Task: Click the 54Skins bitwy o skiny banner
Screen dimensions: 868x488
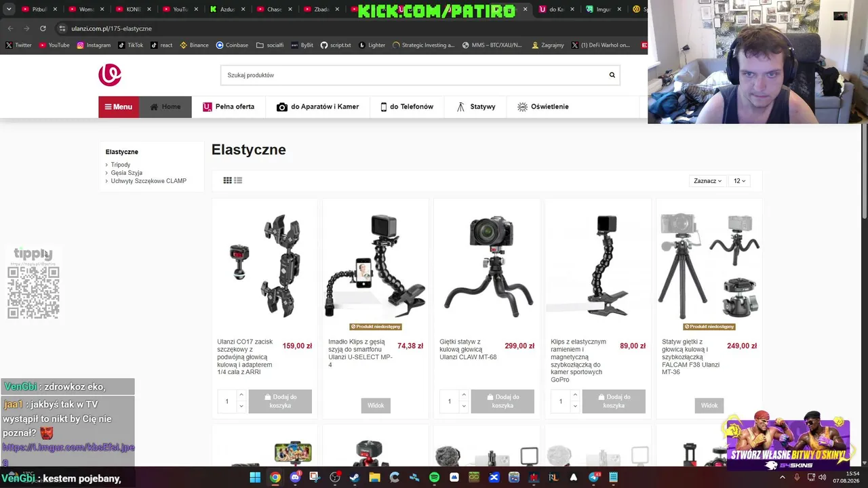Action: (788, 441)
